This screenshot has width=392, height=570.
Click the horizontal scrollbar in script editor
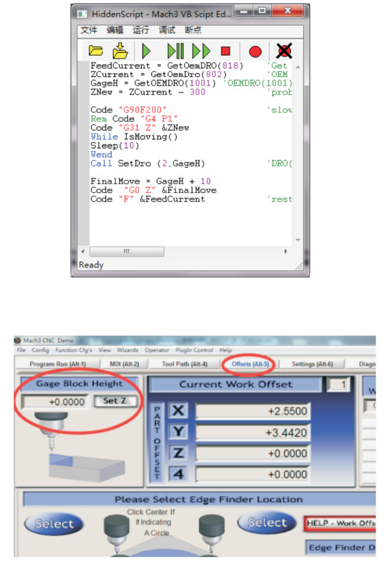coord(126,252)
